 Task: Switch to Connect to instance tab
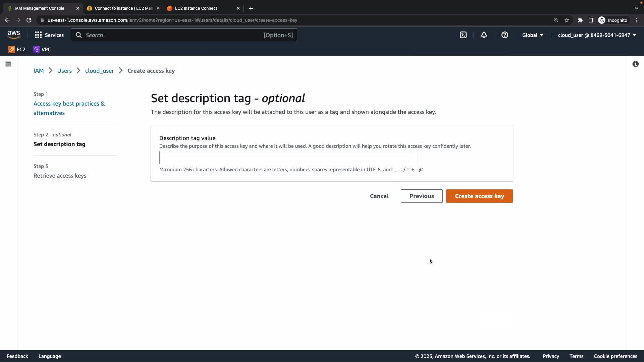pos(123,8)
